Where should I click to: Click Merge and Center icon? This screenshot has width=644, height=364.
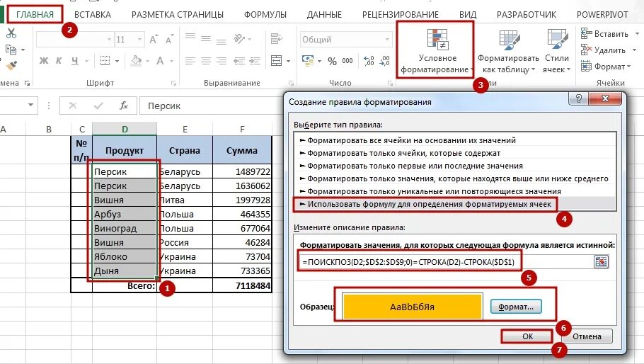277,61
